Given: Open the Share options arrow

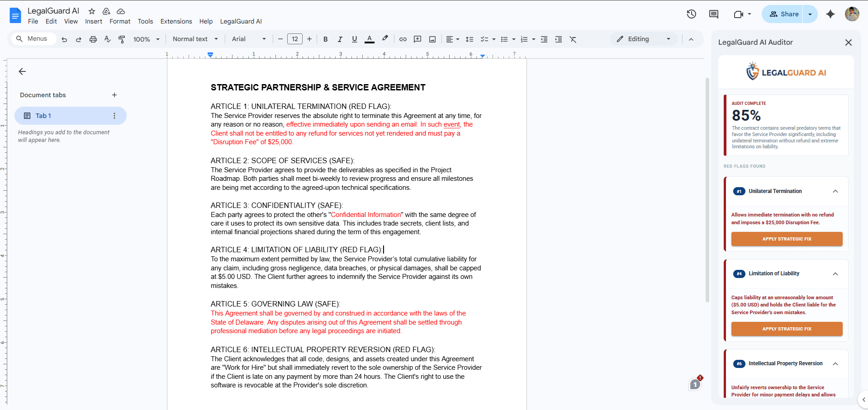Looking at the screenshot, I should [810, 14].
